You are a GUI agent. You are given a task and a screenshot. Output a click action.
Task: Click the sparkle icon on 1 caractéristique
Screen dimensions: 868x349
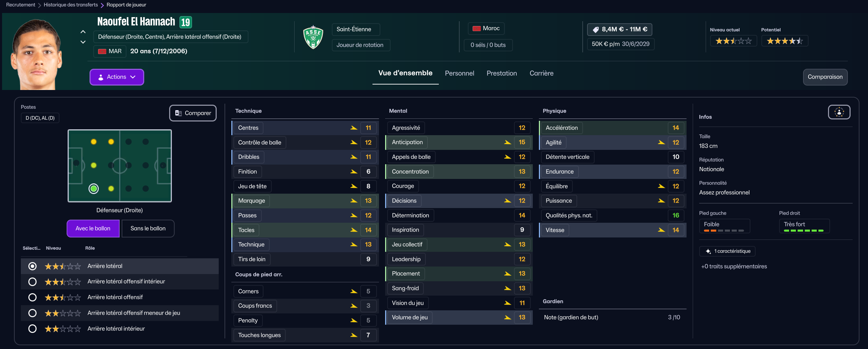tap(708, 251)
